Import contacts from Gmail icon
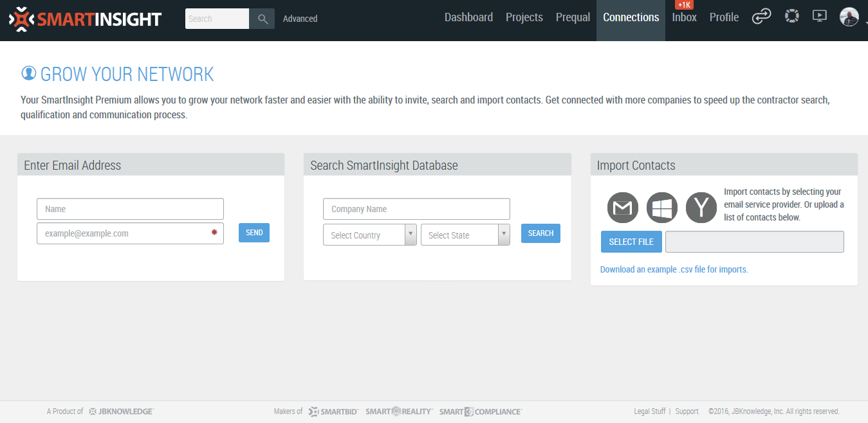The width and height of the screenshot is (868, 423). point(622,208)
